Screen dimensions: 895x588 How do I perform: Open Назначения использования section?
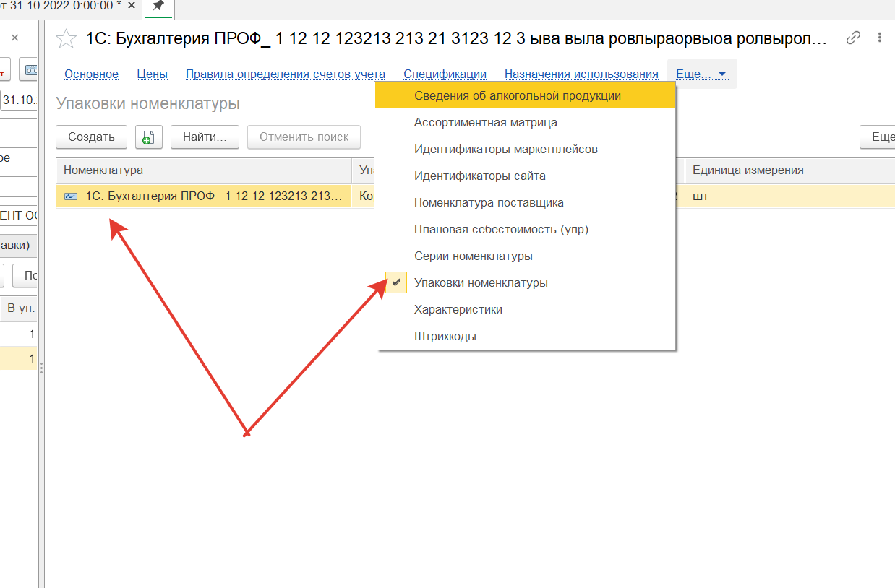pos(581,74)
